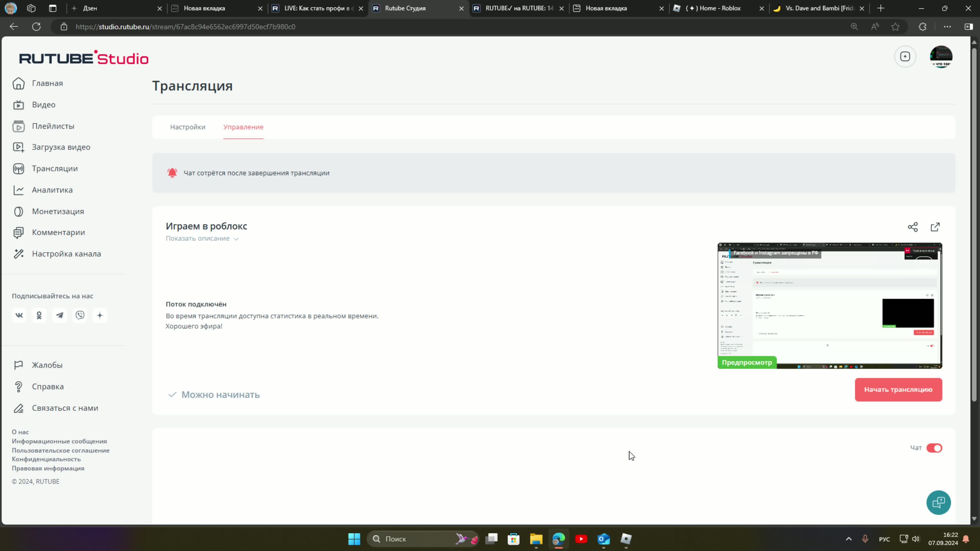Show hidden system tray icons chevron

tap(849, 539)
